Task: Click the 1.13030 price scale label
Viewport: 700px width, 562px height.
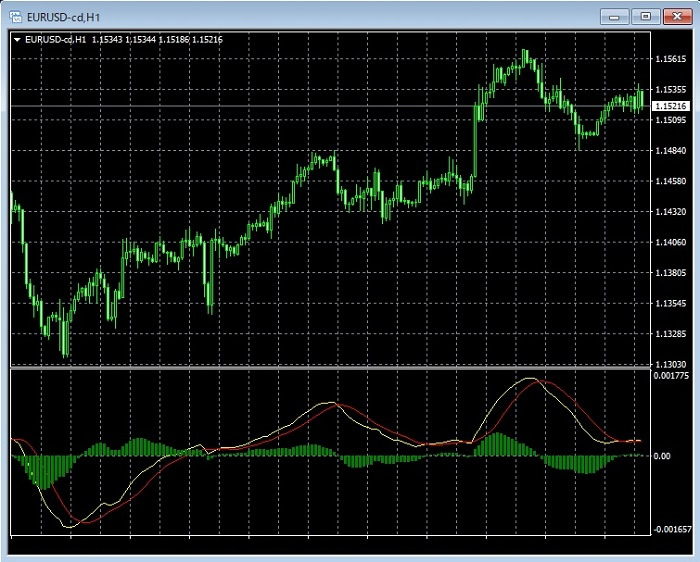Action: [x=671, y=364]
